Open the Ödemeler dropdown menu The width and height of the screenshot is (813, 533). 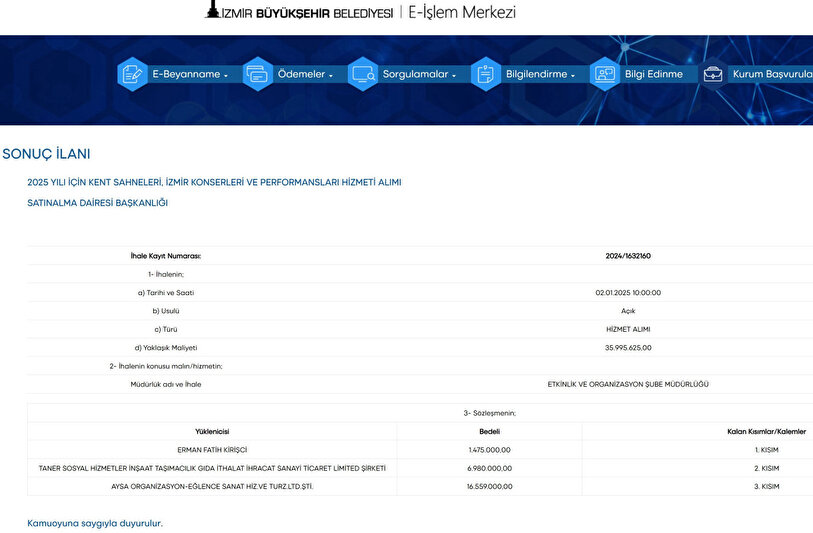coord(305,75)
